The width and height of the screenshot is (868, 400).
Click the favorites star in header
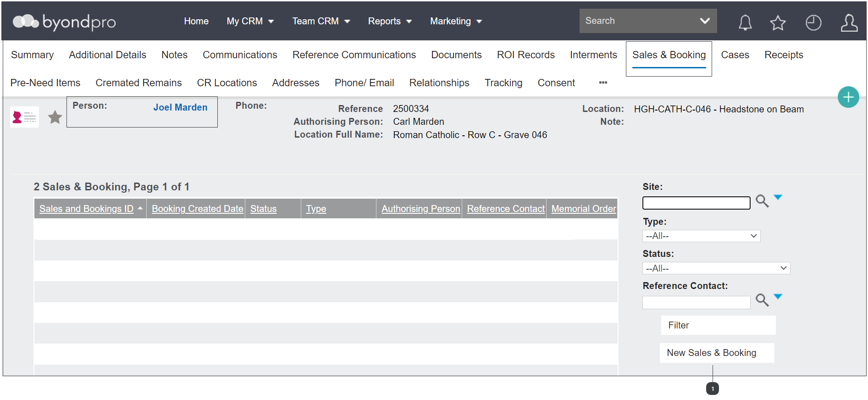[x=778, y=22]
